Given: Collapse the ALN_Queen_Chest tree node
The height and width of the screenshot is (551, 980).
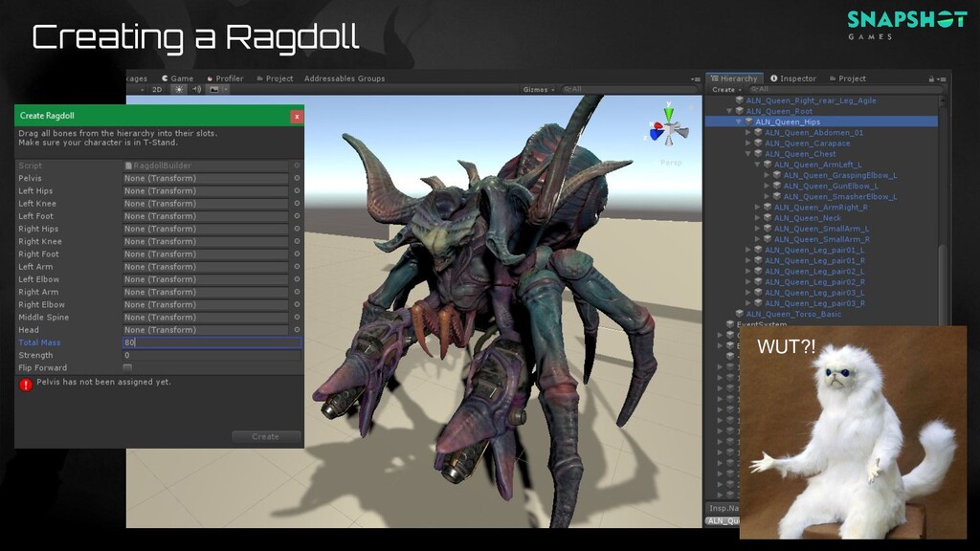Looking at the screenshot, I should point(748,154).
